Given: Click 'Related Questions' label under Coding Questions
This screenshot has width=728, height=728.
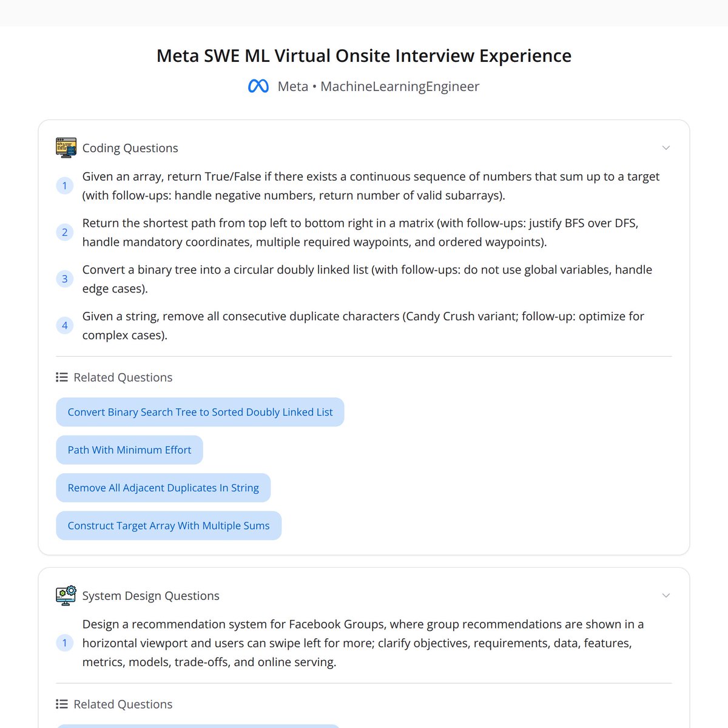Looking at the screenshot, I should click(123, 377).
